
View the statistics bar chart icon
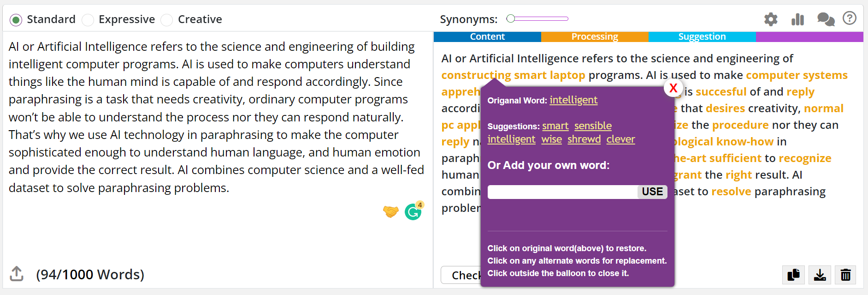[797, 19]
